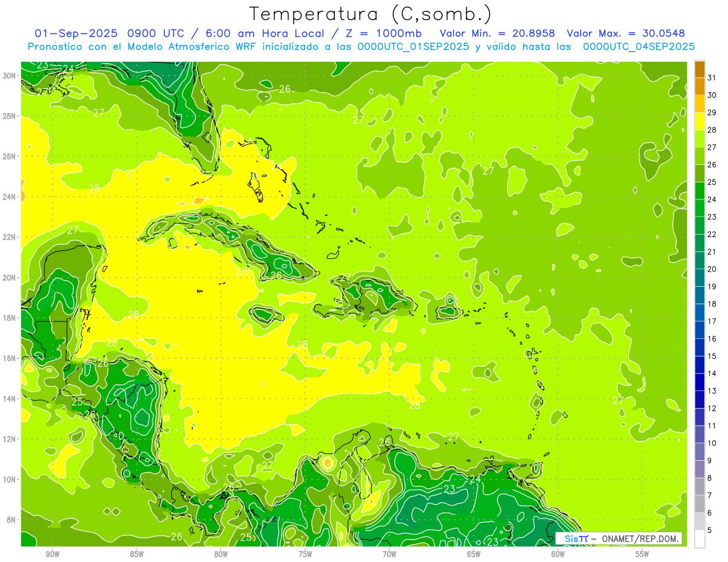Click the "0000UTC_04SEP2025" valid-until time
Image resolution: width=728 pixels, height=562 pixels.
(639, 46)
